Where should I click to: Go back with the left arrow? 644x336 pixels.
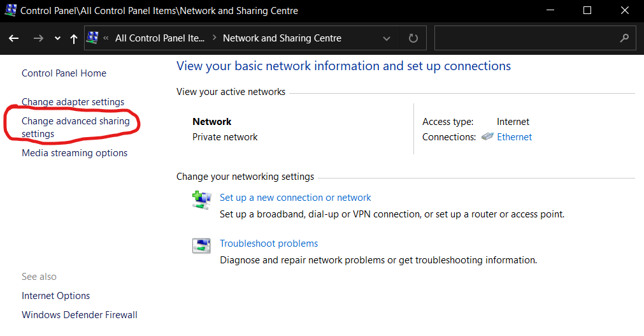coord(14,38)
